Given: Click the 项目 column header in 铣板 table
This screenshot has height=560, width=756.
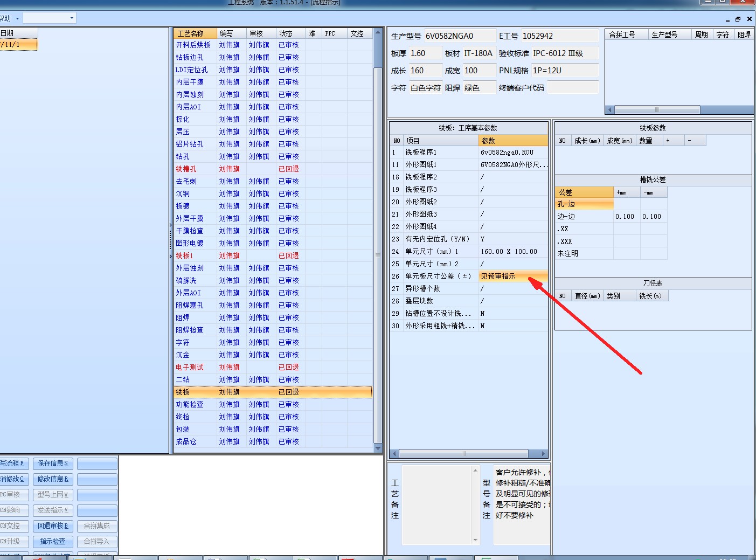Looking at the screenshot, I should click(x=441, y=141).
